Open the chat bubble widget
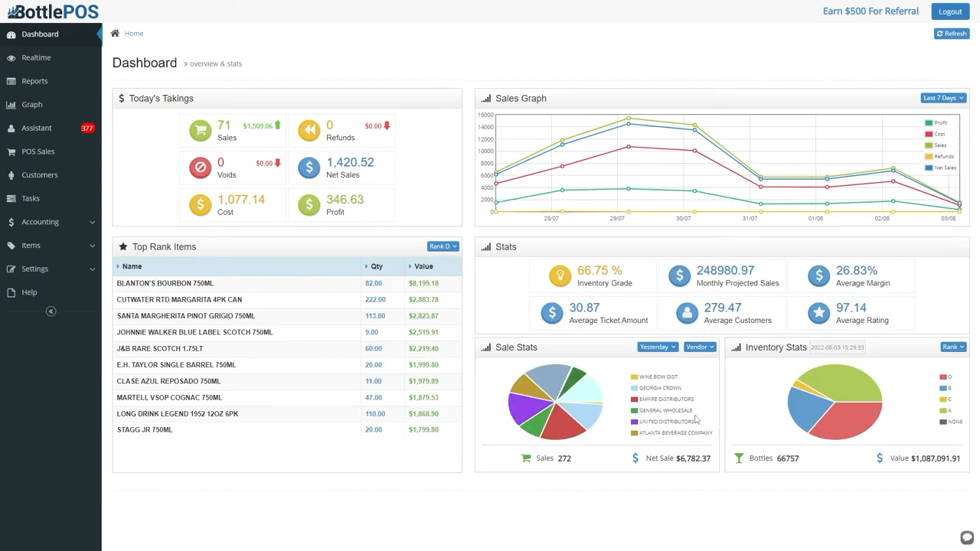This screenshot has height=551, width=980. 967,537
